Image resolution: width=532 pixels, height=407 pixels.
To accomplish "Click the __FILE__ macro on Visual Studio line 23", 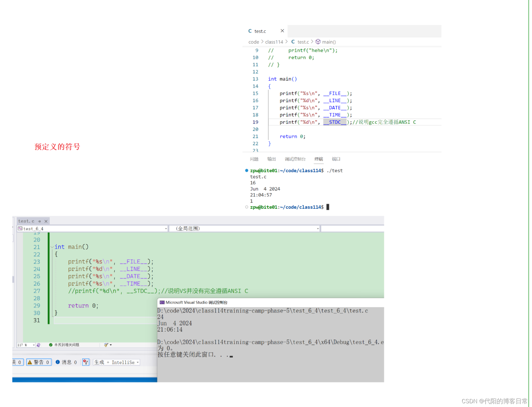I will point(133,262).
